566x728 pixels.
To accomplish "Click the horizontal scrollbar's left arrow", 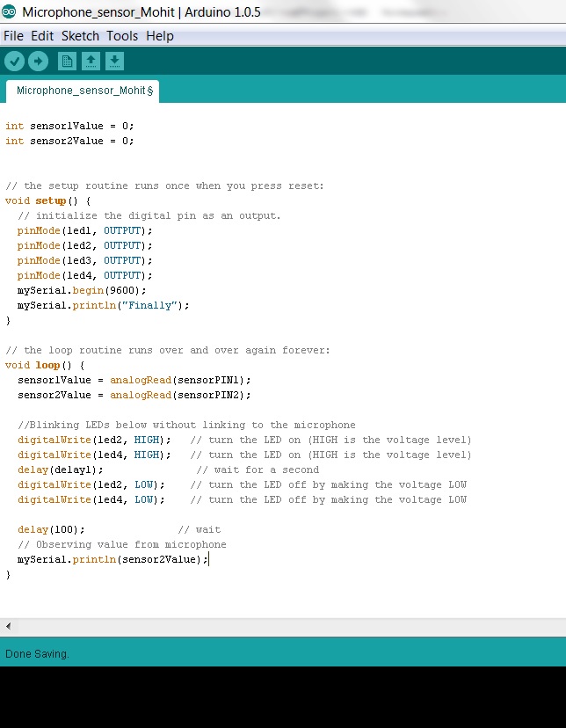I will 9,626.
